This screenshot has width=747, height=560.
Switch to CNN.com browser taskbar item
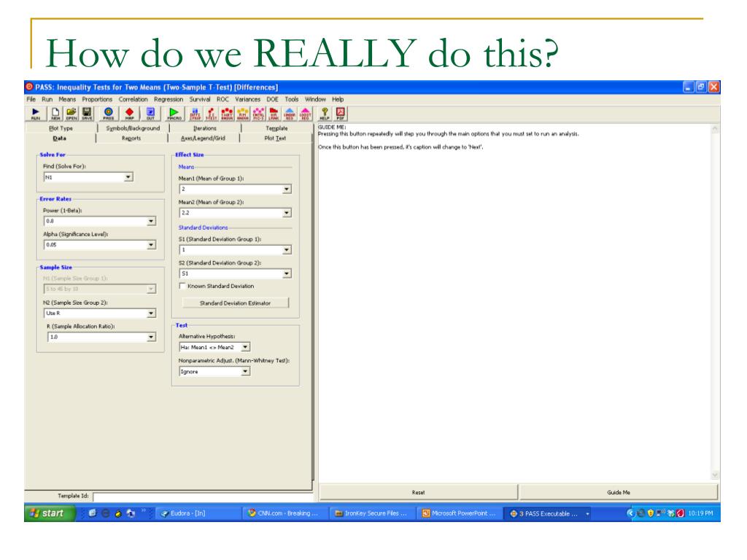[285, 513]
